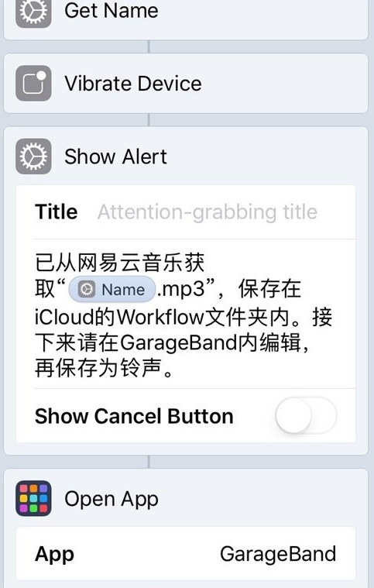Tap the Get Name gear icon
The image size is (374, 588).
point(33,12)
